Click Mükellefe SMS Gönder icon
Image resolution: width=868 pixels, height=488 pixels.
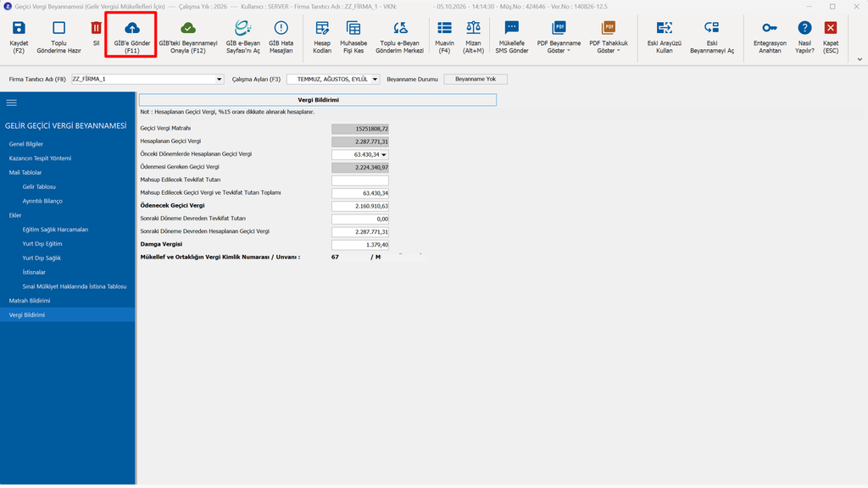click(511, 28)
